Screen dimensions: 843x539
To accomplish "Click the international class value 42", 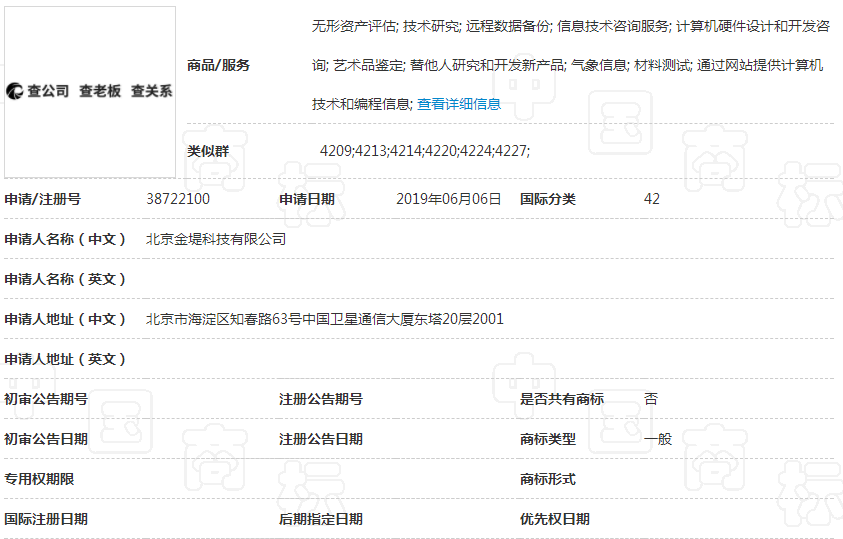I will tap(652, 199).
